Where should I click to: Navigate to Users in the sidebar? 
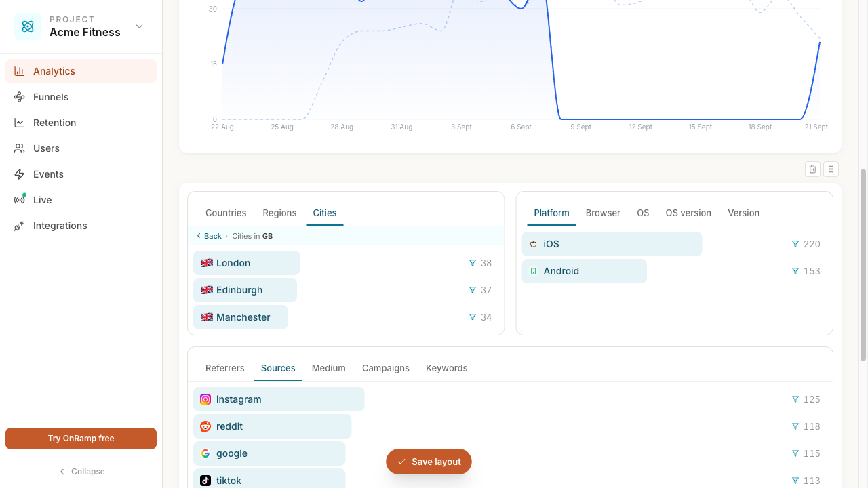click(81, 148)
